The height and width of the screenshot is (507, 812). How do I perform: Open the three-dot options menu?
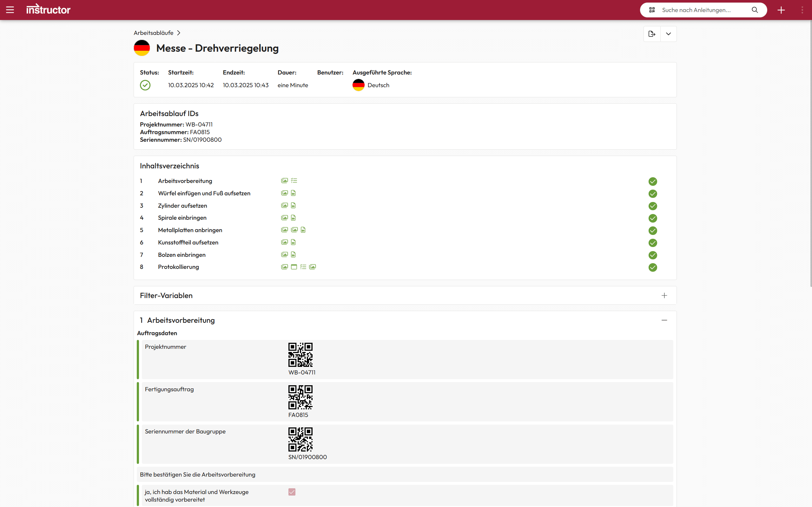pyautogui.click(x=802, y=10)
